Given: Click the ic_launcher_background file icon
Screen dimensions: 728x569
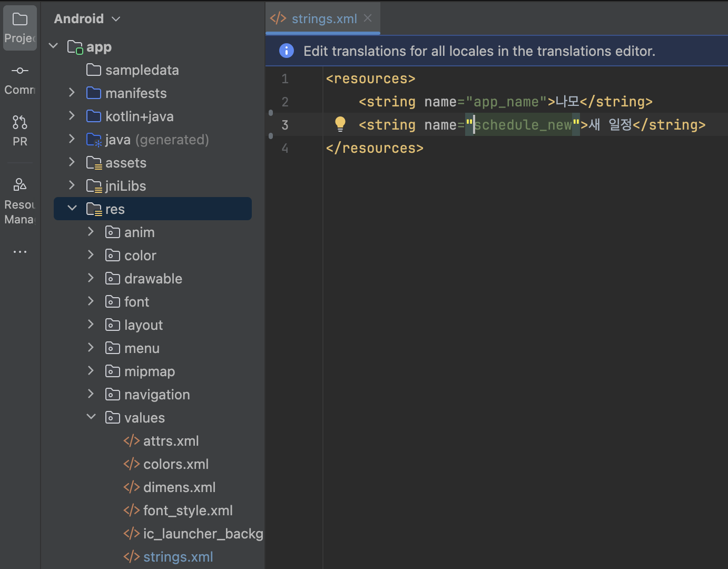Looking at the screenshot, I should click(x=132, y=533).
